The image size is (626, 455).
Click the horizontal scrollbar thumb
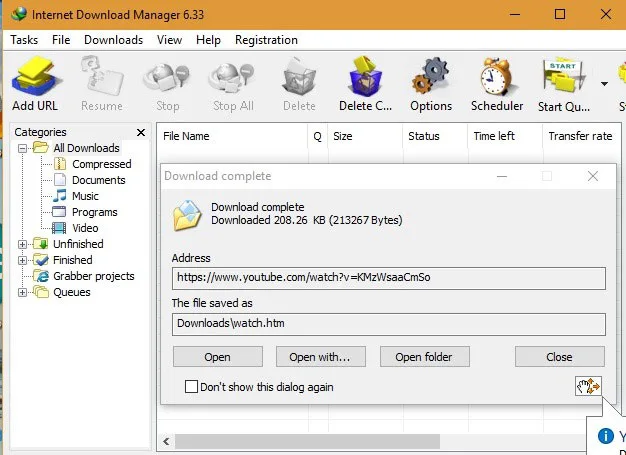click(307, 441)
